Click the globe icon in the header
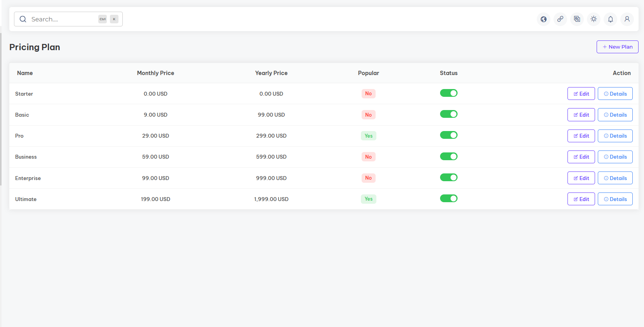 (x=543, y=19)
